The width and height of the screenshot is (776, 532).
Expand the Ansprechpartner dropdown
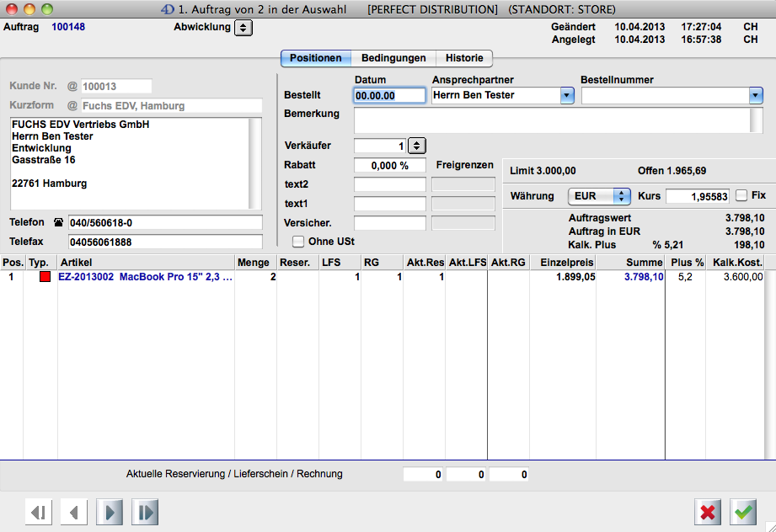pyautogui.click(x=566, y=96)
